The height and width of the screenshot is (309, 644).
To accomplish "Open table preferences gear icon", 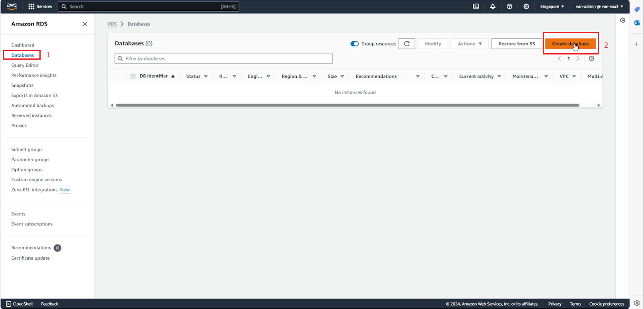I will [x=591, y=58].
